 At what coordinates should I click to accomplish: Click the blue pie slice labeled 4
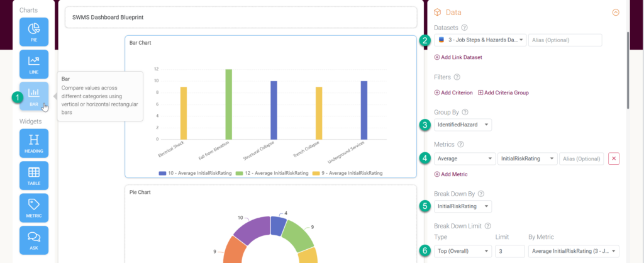tap(278, 225)
